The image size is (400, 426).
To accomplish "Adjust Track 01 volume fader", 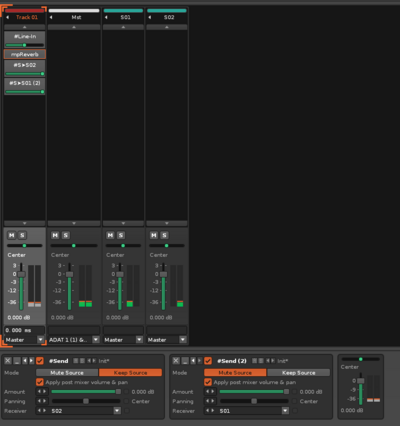I will 21,274.
